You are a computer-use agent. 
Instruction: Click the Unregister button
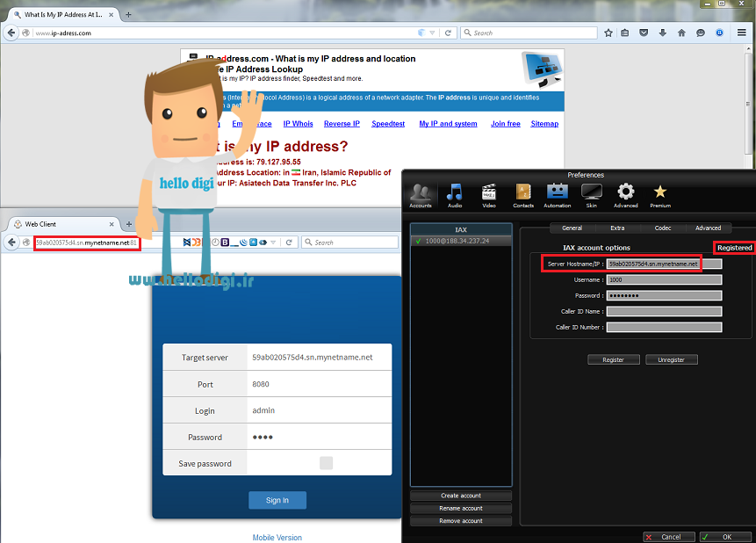[x=671, y=359]
